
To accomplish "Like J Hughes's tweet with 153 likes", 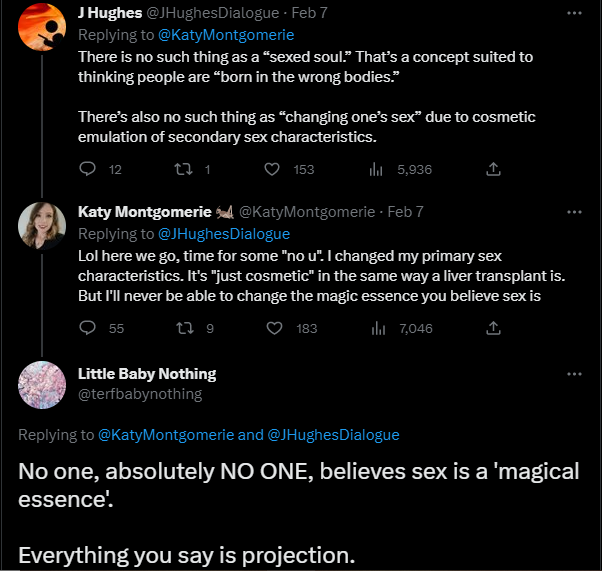I will point(272,170).
